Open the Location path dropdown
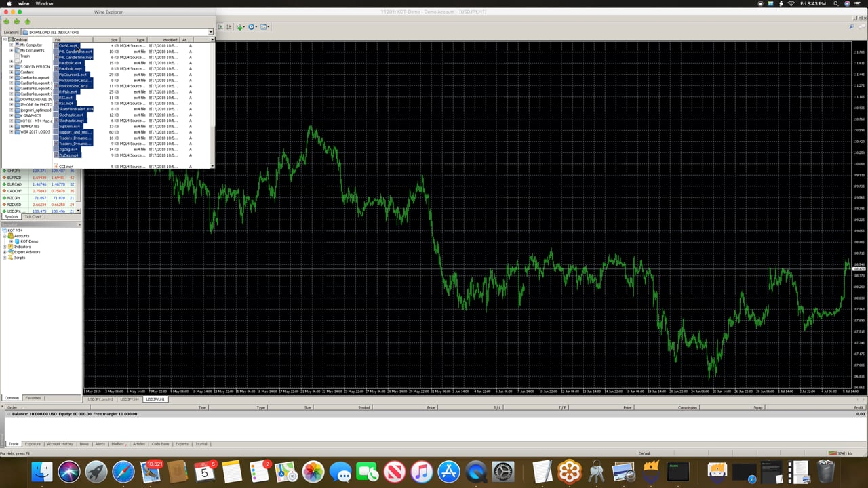The height and width of the screenshot is (488, 868). pyautogui.click(x=210, y=32)
